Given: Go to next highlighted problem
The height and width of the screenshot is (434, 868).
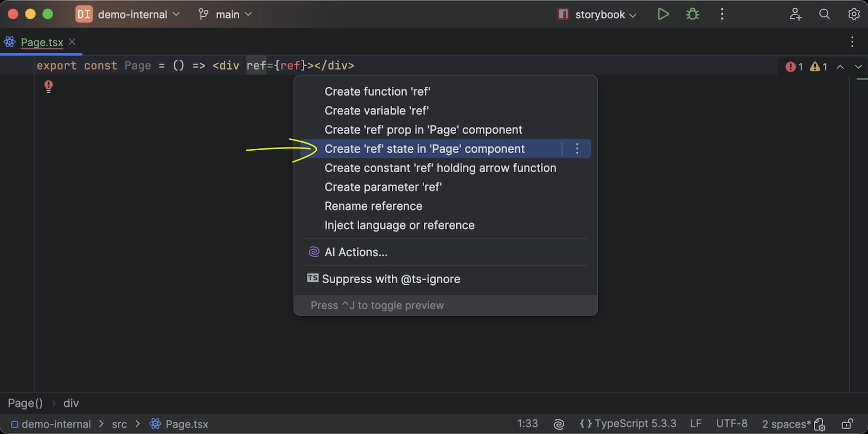Looking at the screenshot, I should pos(858,67).
